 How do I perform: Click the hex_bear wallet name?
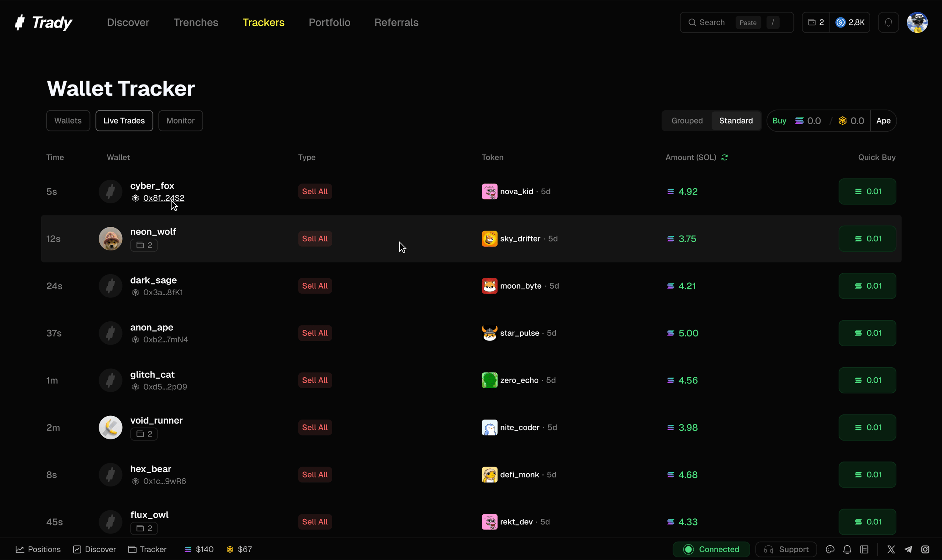[x=150, y=469]
